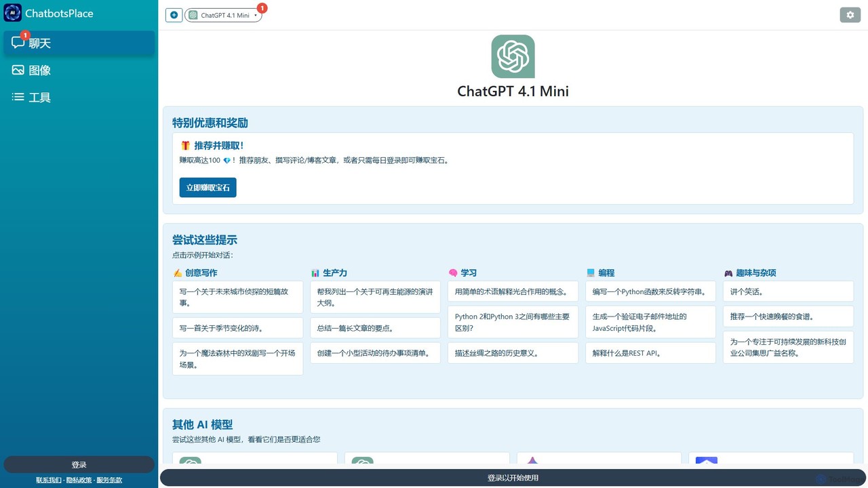868x488 pixels.
Task: Click the 其他 AI 模型 heading
Action: 203,424
